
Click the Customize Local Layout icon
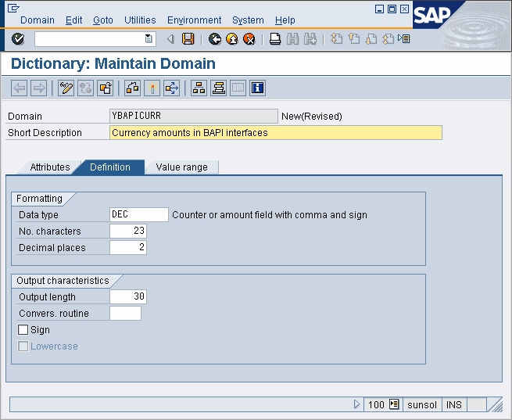click(404, 39)
